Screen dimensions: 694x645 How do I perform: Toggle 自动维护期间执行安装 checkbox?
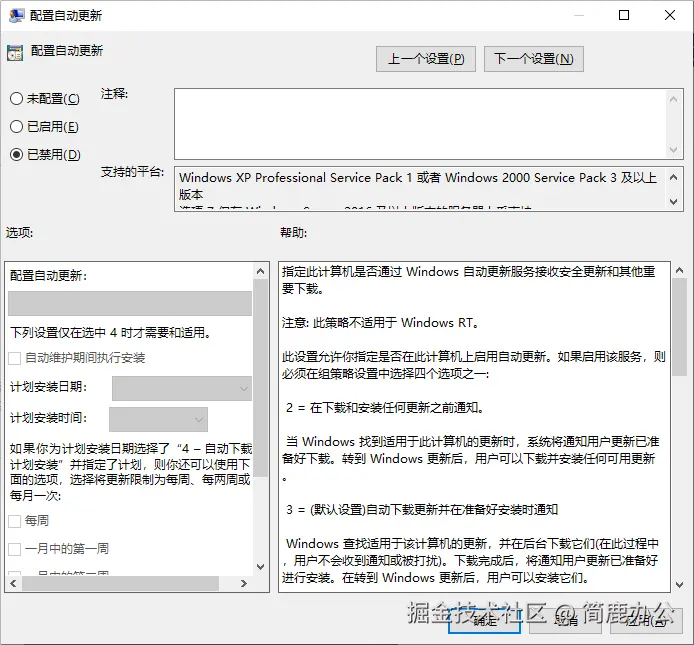tap(15, 358)
